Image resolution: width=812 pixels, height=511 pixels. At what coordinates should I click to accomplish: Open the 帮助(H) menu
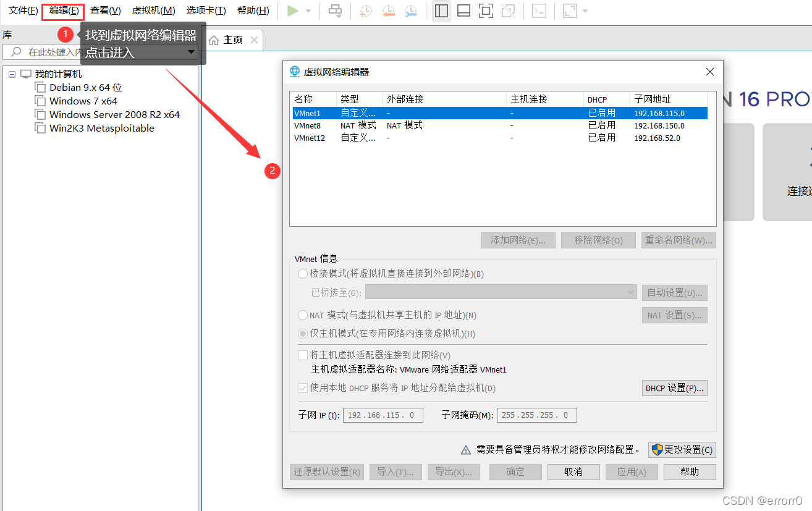pos(253,11)
